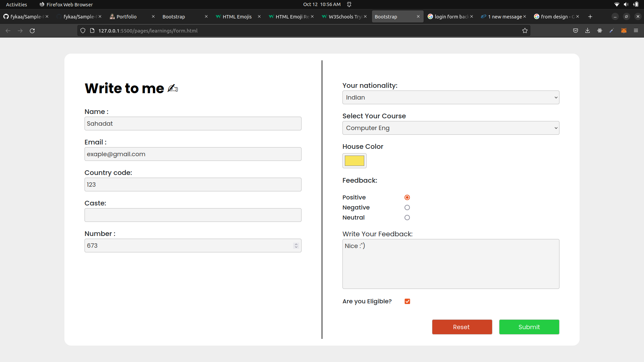Screen dimensions: 644x362
Task: Select the Neutral feedback option
Action: click(407, 218)
